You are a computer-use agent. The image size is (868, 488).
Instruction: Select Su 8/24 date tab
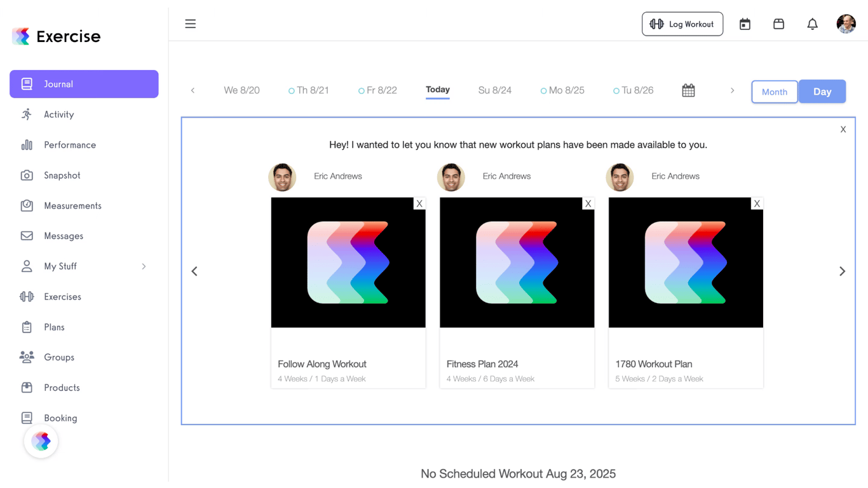(x=495, y=90)
